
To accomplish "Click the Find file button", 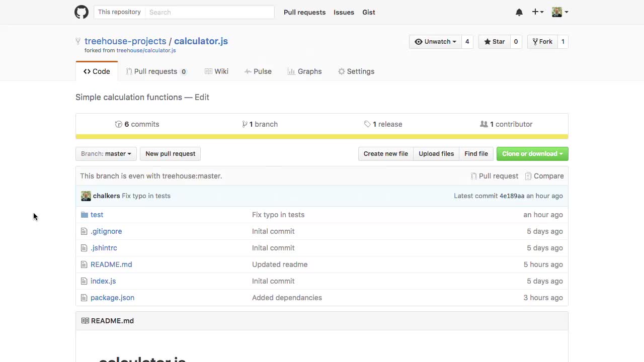I will click(476, 154).
